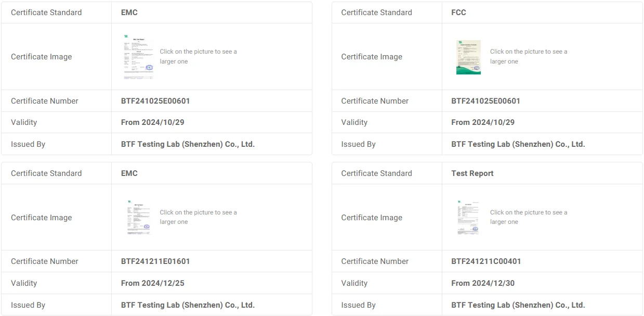Screen dimensions: 644x316
Task: Select the FCC card's certificate number BTF241025E00601
Action: point(485,101)
